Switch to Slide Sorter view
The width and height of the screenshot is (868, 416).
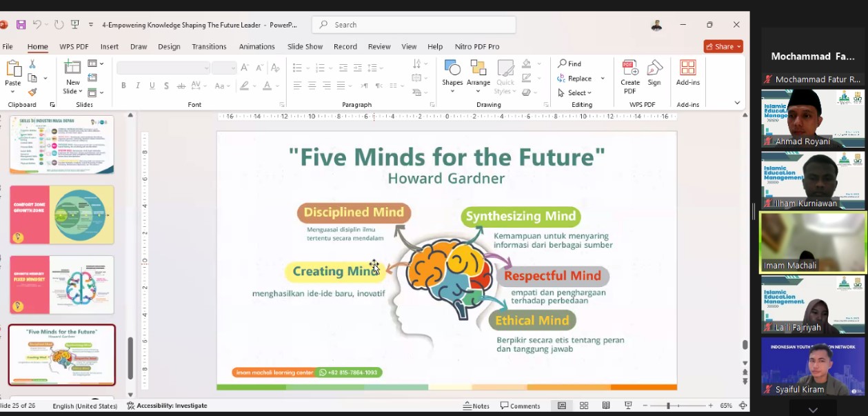584,406
